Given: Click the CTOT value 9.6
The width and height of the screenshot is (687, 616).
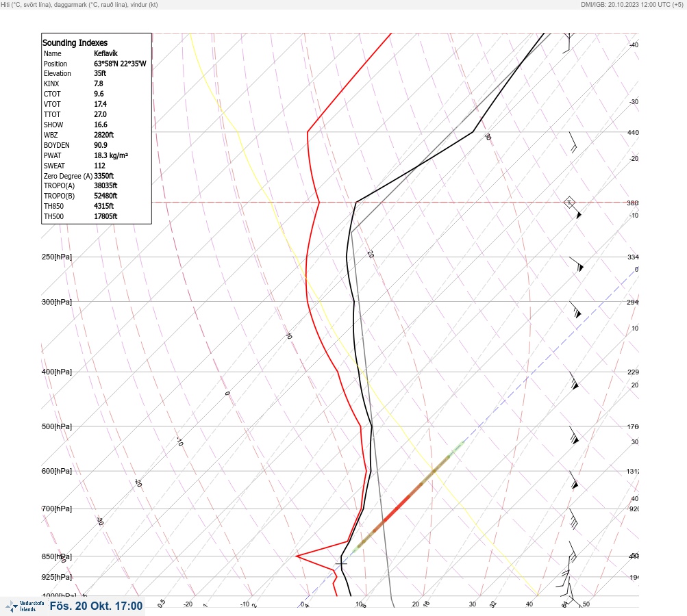Looking at the screenshot, I should click(99, 94).
